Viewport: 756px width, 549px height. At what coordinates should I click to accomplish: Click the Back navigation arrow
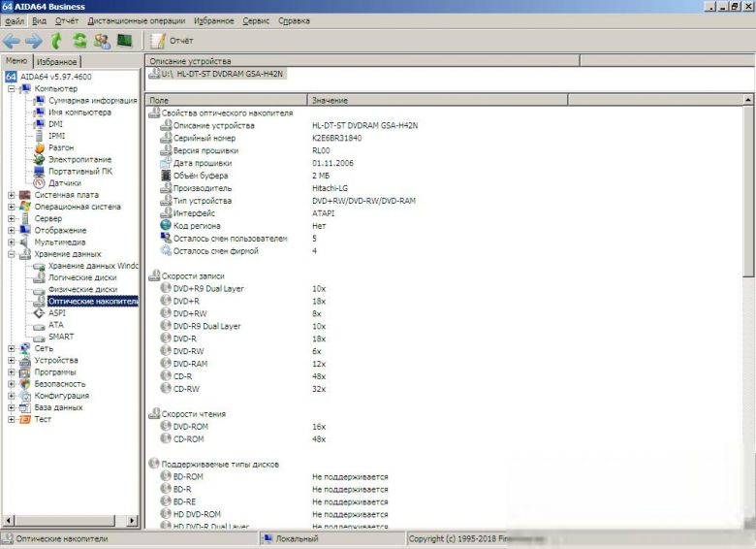(x=12, y=41)
